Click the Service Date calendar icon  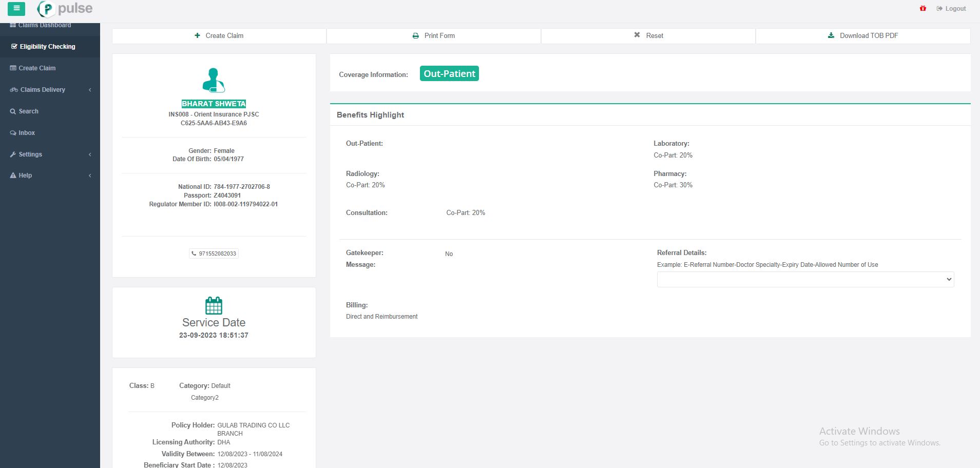click(214, 306)
